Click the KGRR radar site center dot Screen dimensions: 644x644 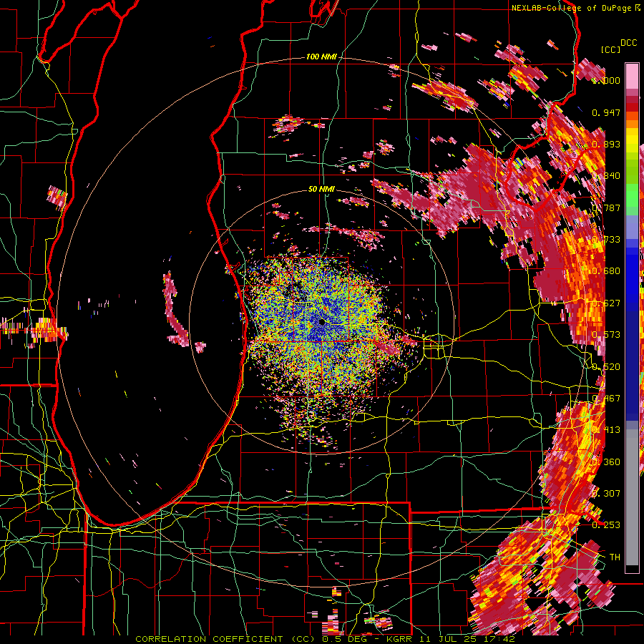point(322,323)
